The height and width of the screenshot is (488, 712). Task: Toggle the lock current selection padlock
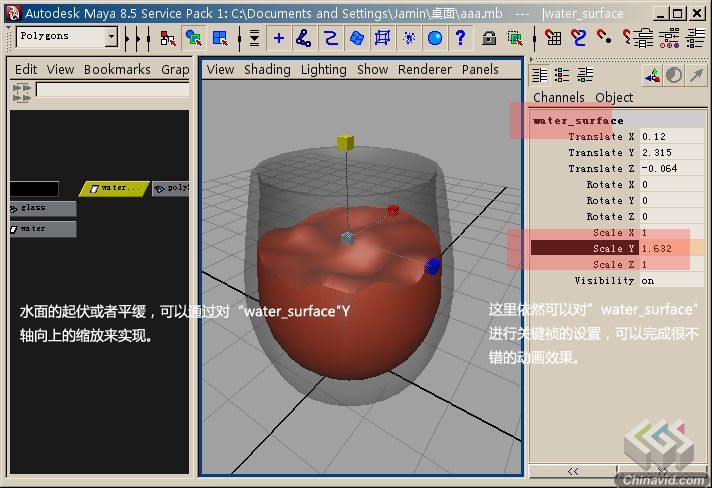489,38
